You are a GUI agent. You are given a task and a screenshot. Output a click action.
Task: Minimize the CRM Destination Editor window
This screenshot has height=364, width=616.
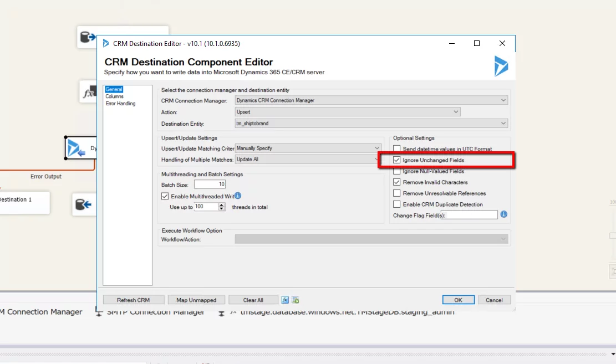452,43
